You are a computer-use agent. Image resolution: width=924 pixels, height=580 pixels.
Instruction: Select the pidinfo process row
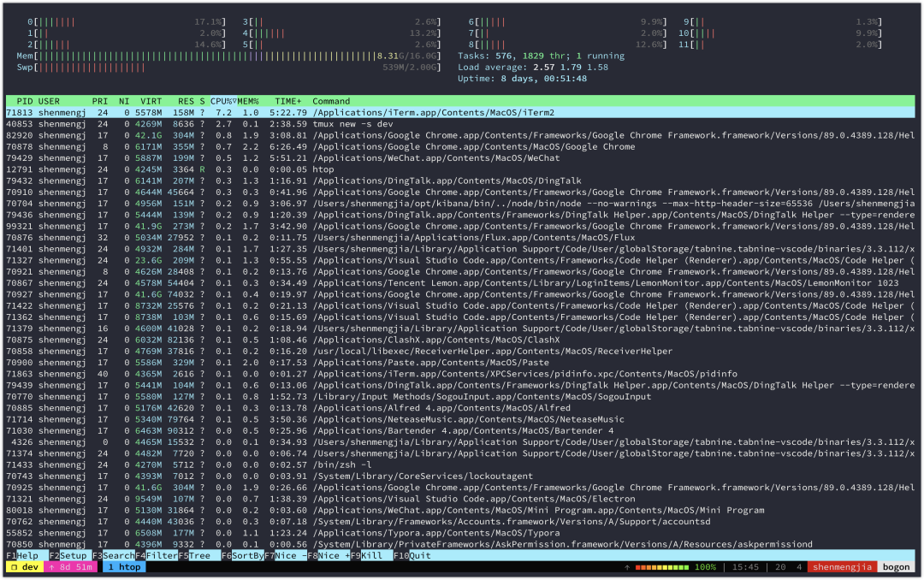point(460,374)
